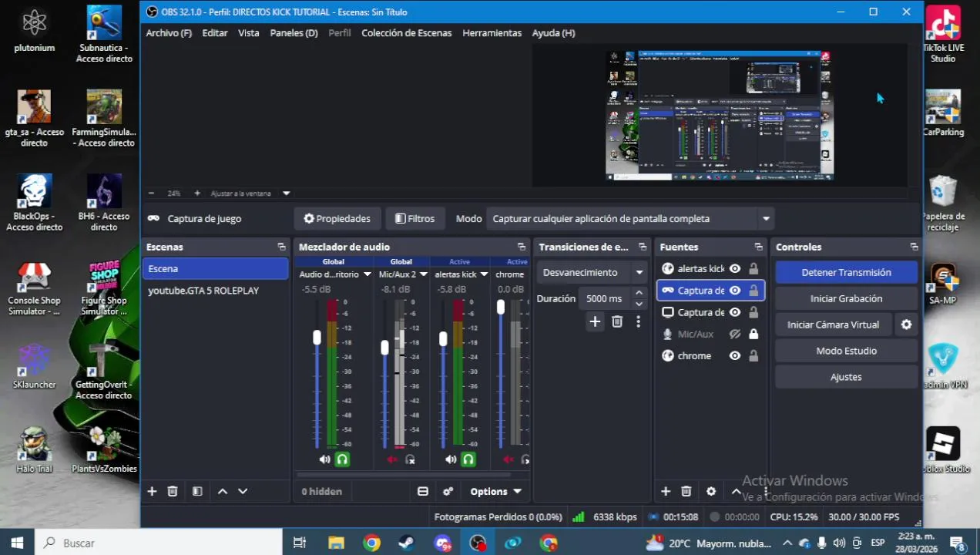Open scene filters icon in Escenas panel
Screen dimensions: 980x555
pyautogui.click(x=197, y=491)
